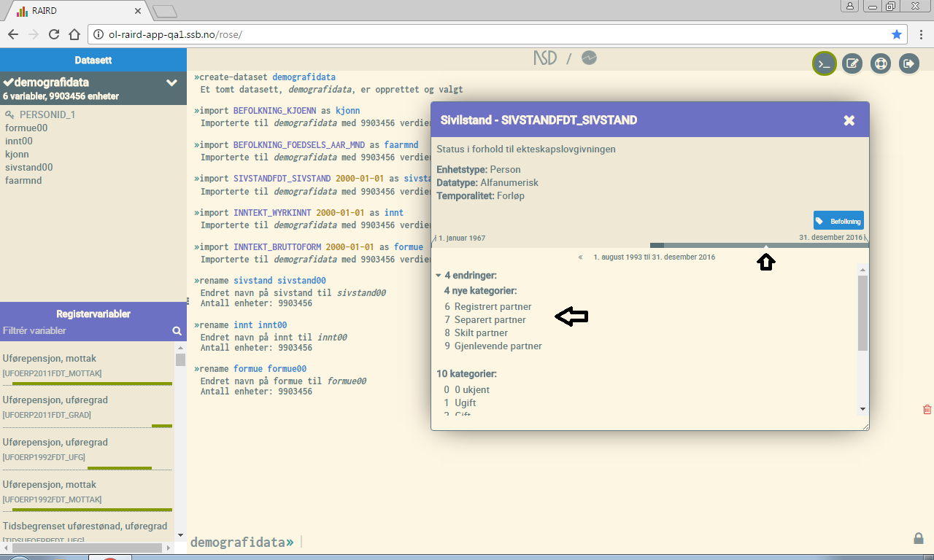Image resolution: width=934 pixels, height=560 pixels.
Task: Open Uførepensjon, mottak UFOERP2011FDT_MOTTAK variable
Action: (x=50, y=359)
